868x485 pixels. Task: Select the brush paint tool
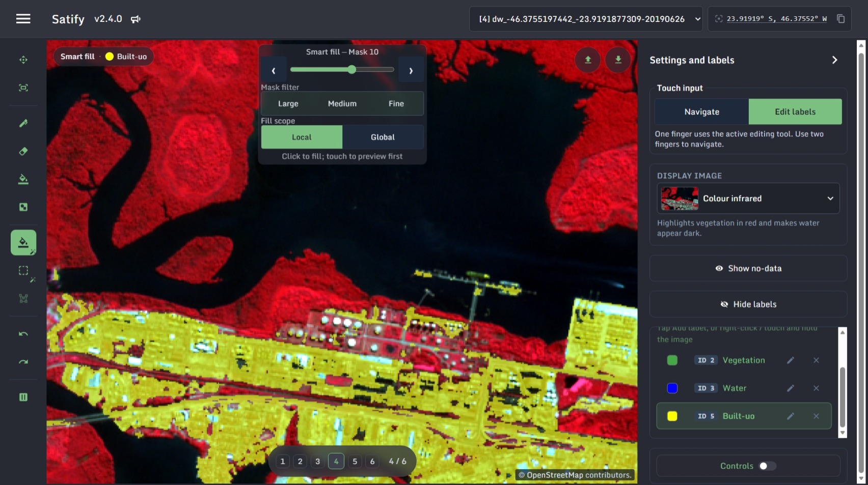click(x=23, y=123)
